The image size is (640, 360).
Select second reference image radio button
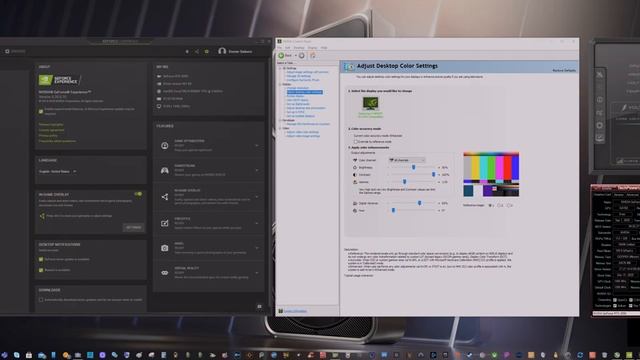point(499,205)
